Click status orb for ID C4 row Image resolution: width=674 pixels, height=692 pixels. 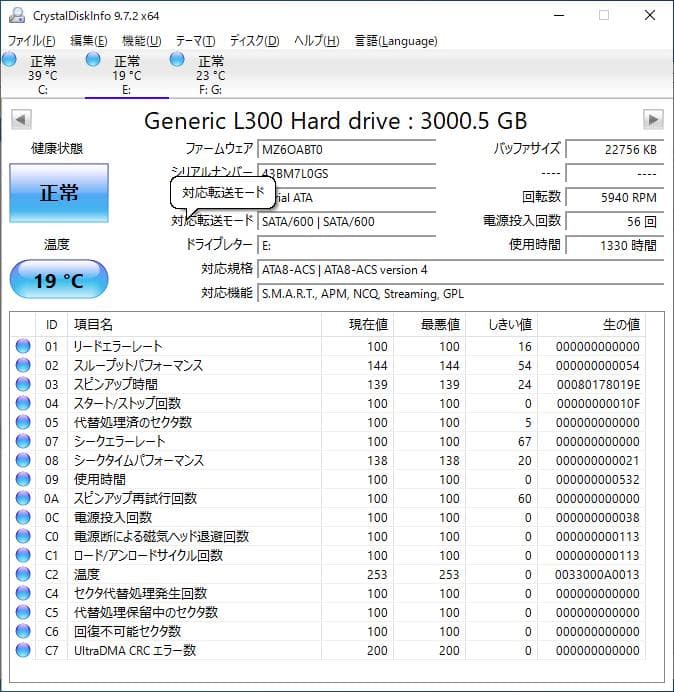click(x=23, y=593)
